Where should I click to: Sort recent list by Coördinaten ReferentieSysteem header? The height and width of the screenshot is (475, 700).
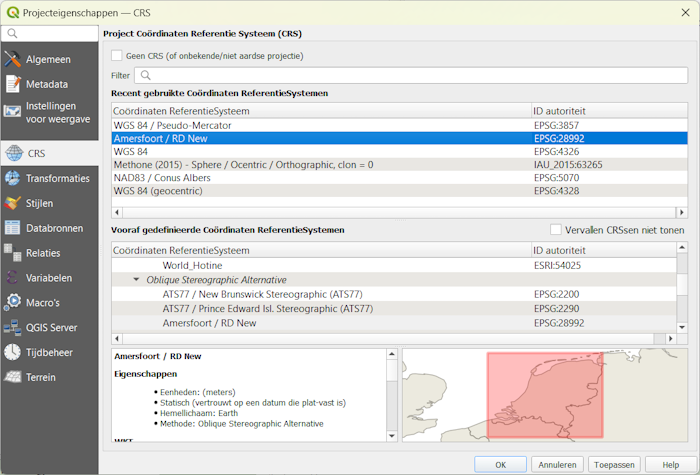pos(321,111)
